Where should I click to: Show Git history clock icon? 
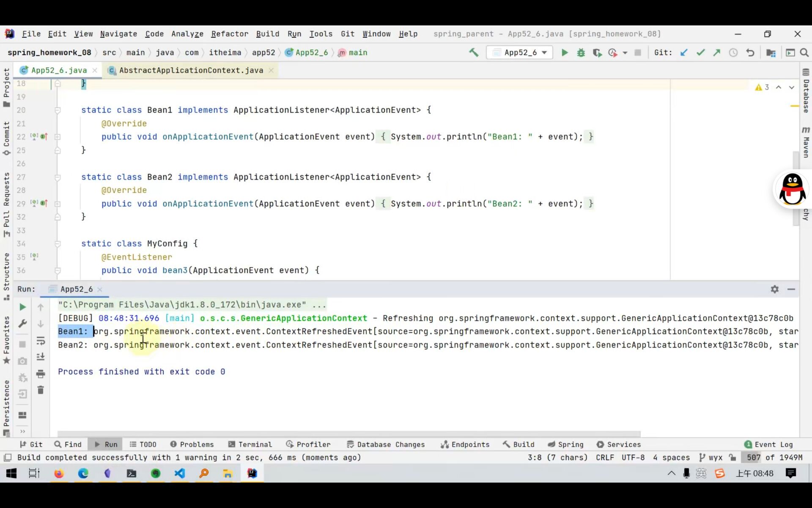pyautogui.click(x=733, y=52)
